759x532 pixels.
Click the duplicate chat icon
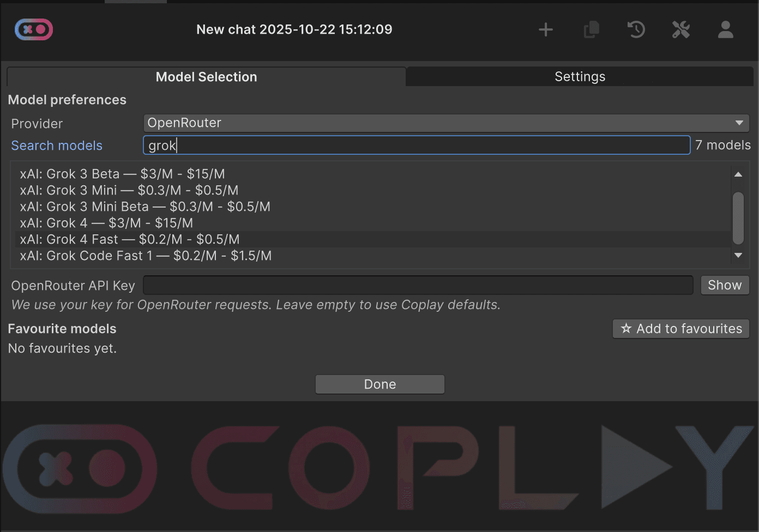pos(591,29)
